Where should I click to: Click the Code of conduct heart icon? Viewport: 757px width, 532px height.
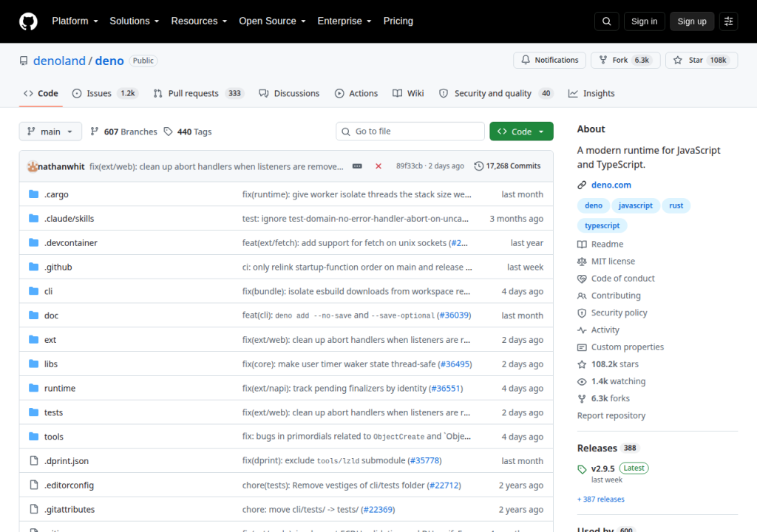(x=582, y=279)
